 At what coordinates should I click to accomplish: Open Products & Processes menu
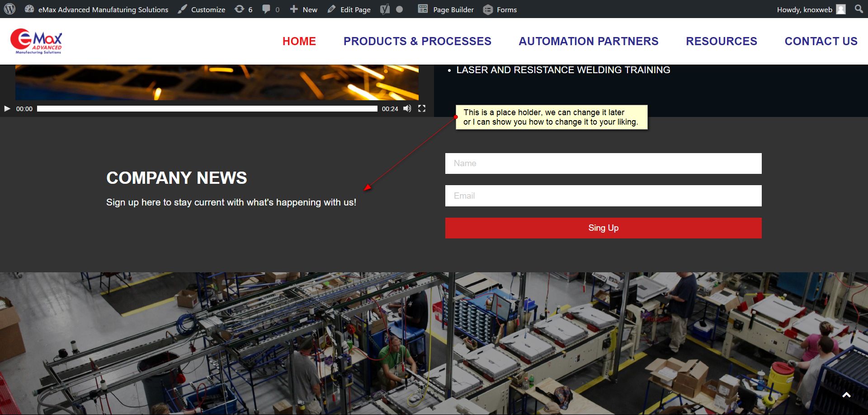(417, 41)
